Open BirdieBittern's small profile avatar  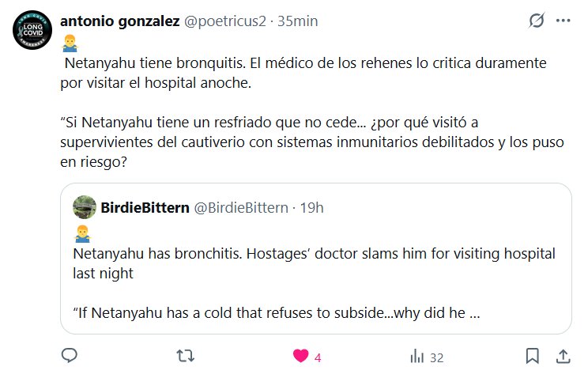click(85, 208)
